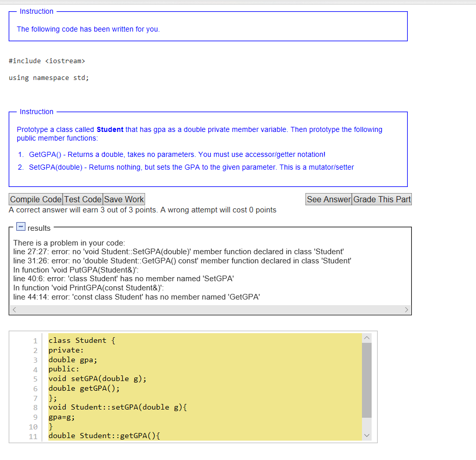Click the code editor scroll up arrow
476x460 pixels.
pyautogui.click(x=367, y=338)
